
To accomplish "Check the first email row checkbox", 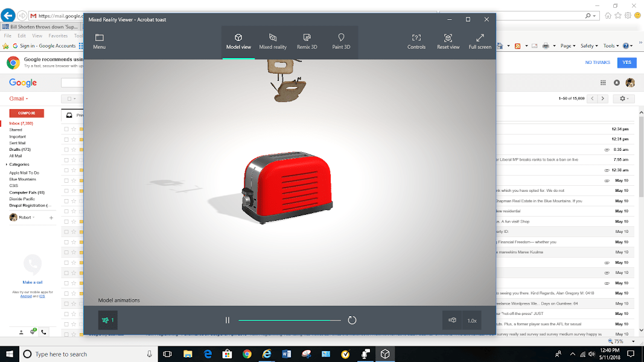I will pyautogui.click(x=66, y=129).
